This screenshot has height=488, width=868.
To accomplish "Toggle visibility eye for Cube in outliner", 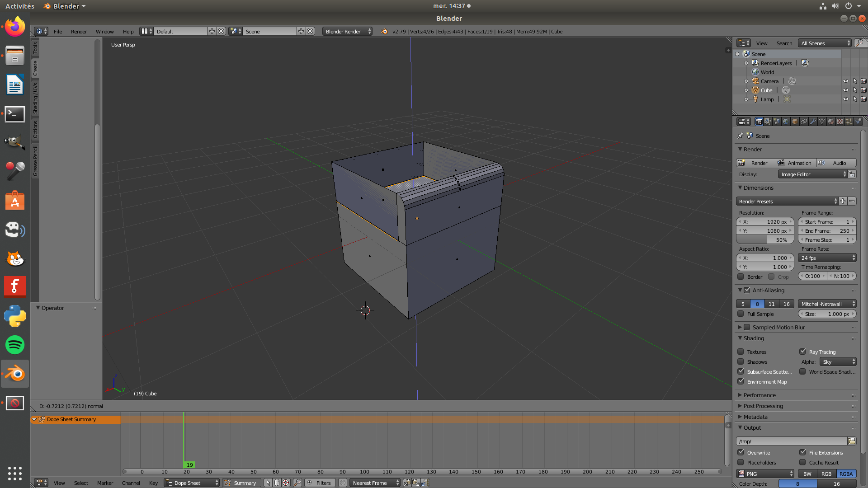I will tap(846, 90).
